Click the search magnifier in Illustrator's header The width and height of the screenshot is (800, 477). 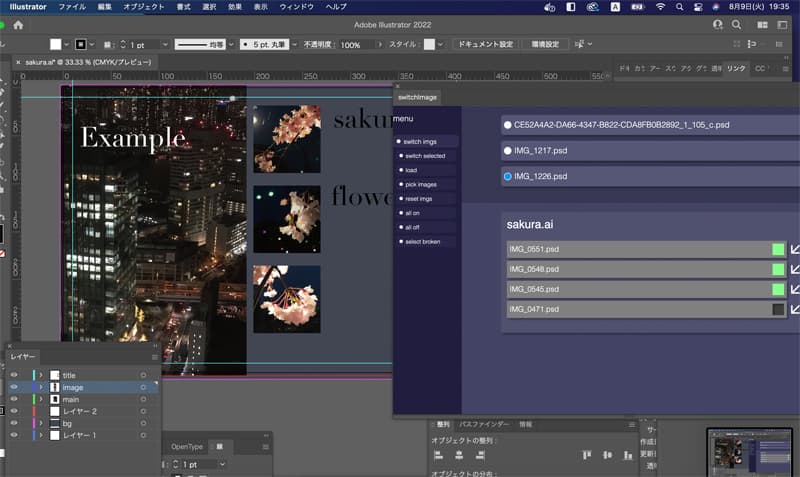click(x=736, y=25)
